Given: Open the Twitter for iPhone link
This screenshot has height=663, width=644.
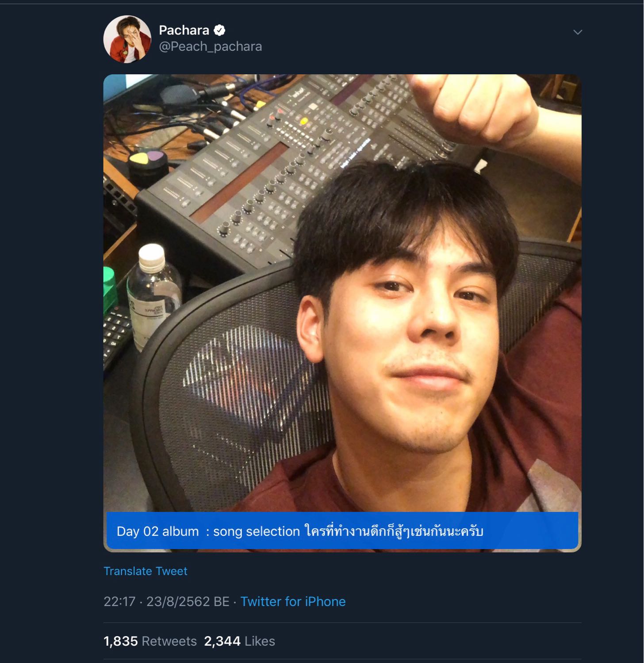Looking at the screenshot, I should tap(293, 602).
